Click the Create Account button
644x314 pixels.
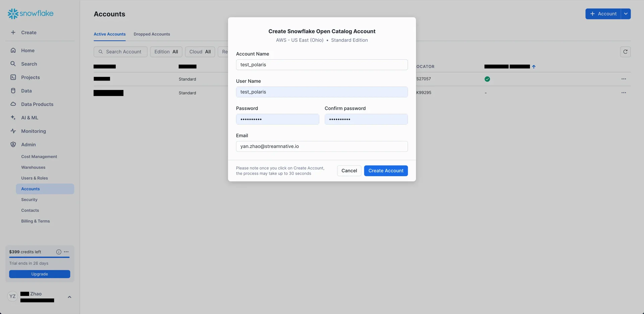[x=386, y=171]
